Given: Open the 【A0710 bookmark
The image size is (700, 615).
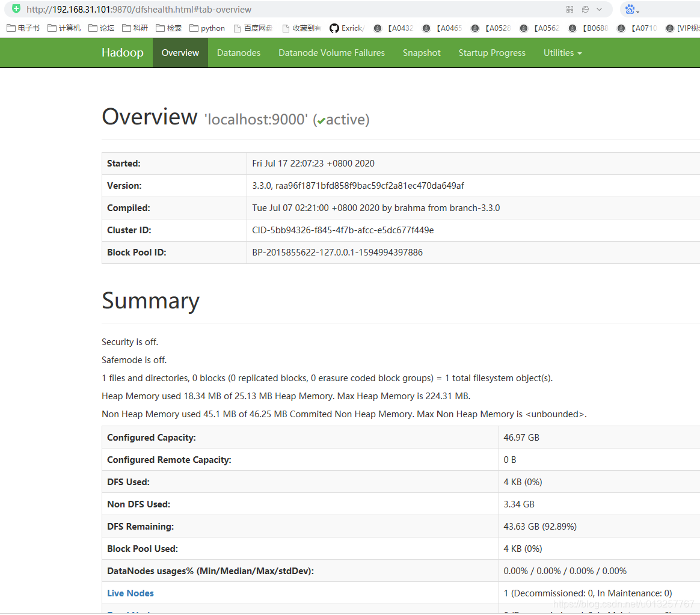Looking at the screenshot, I should tap(637, 28).
